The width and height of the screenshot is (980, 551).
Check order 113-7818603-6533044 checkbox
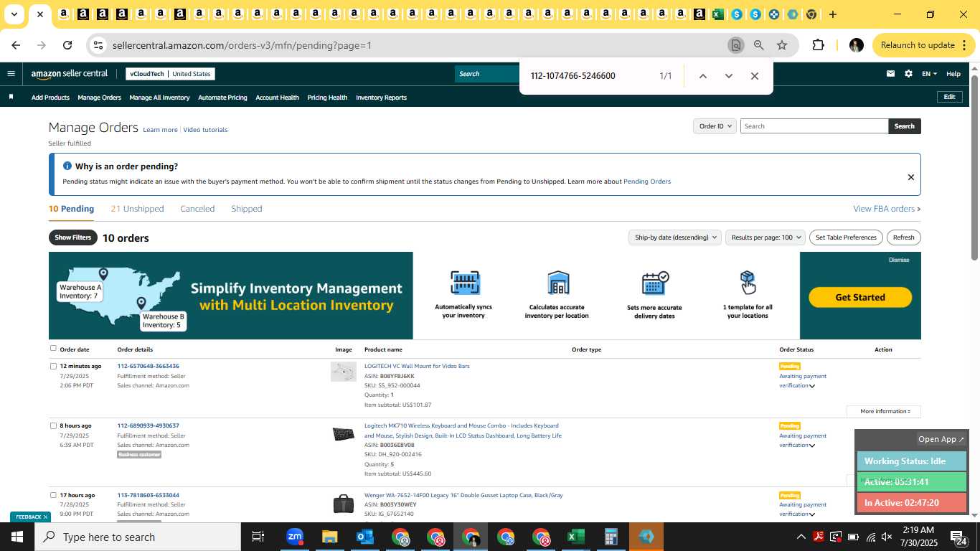click(x=53, y=495)
